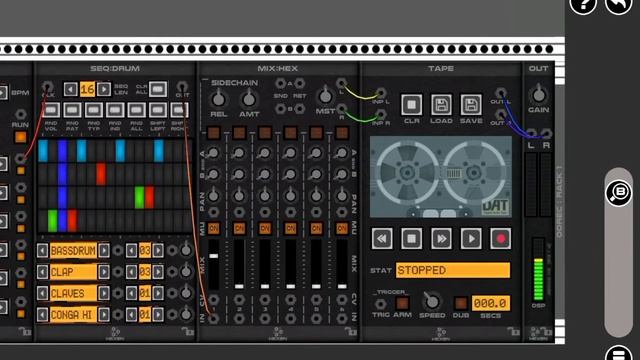Click the SEQ:DRUM CLK input jack
This screenshot has height=360, width=640.
[47, 87]
